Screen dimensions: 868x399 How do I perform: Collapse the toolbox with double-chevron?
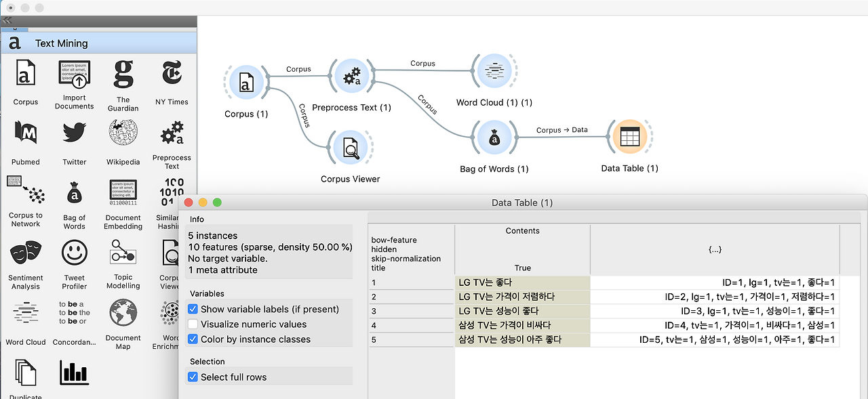(7, 20)
